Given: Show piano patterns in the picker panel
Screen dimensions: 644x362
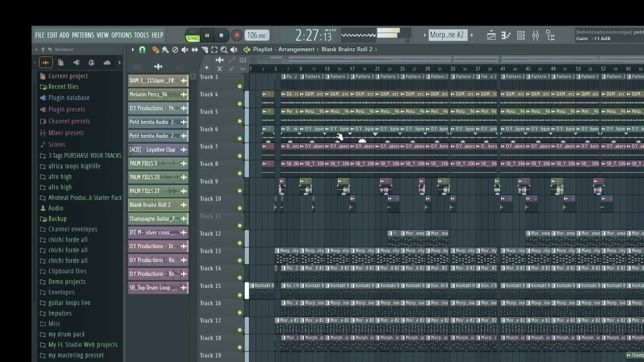Looking at the screenshot, I should pos(137,67).
